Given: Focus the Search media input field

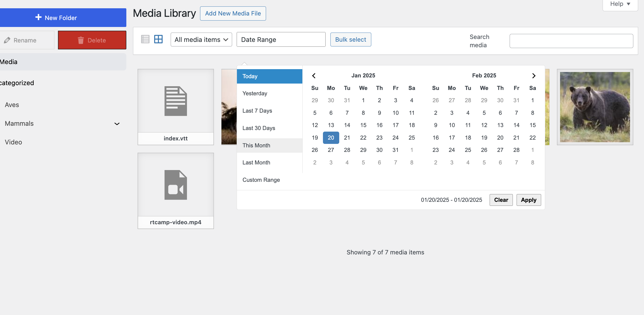Looking at the screenshot, I should (571, 41).
